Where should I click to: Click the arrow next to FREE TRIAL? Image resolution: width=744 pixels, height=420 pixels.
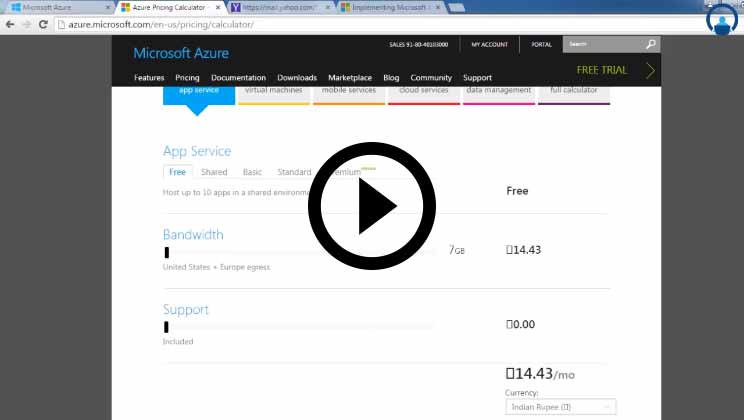click(651, 70)
